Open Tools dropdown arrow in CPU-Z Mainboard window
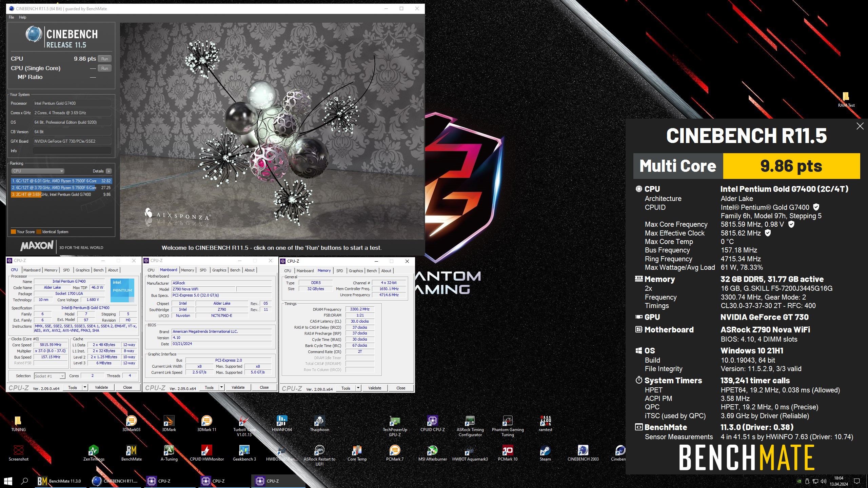This screenshot has height=488, width=868. (222, 387)
